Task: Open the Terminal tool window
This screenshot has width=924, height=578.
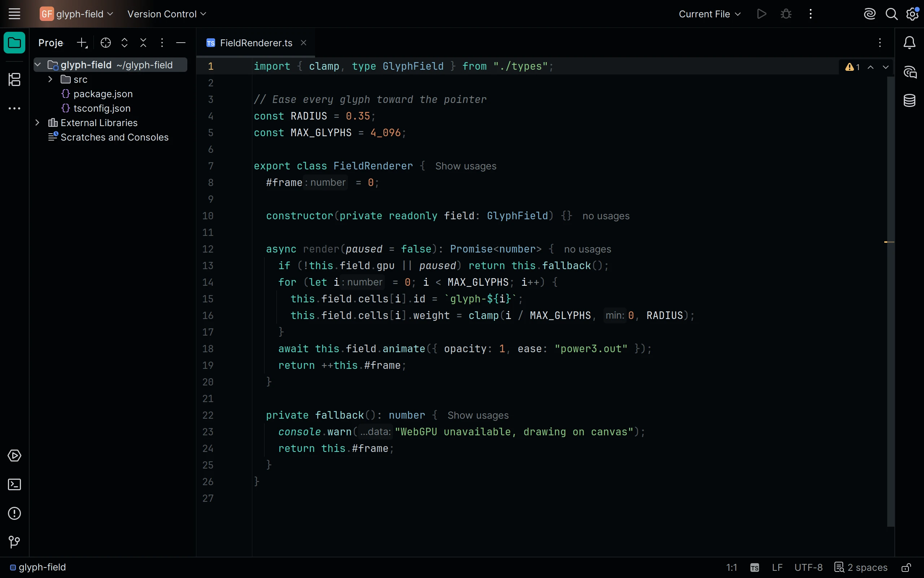Action: [x=14, y=485]
